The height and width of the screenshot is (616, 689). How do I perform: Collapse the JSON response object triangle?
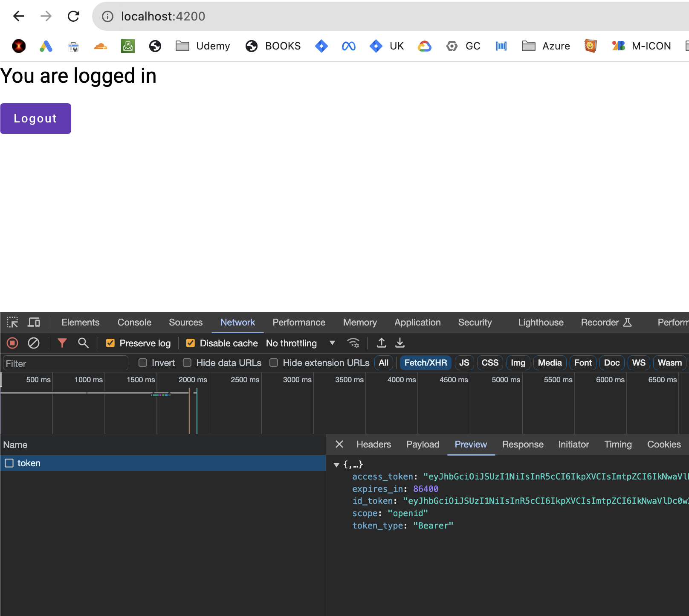(336, 465)
